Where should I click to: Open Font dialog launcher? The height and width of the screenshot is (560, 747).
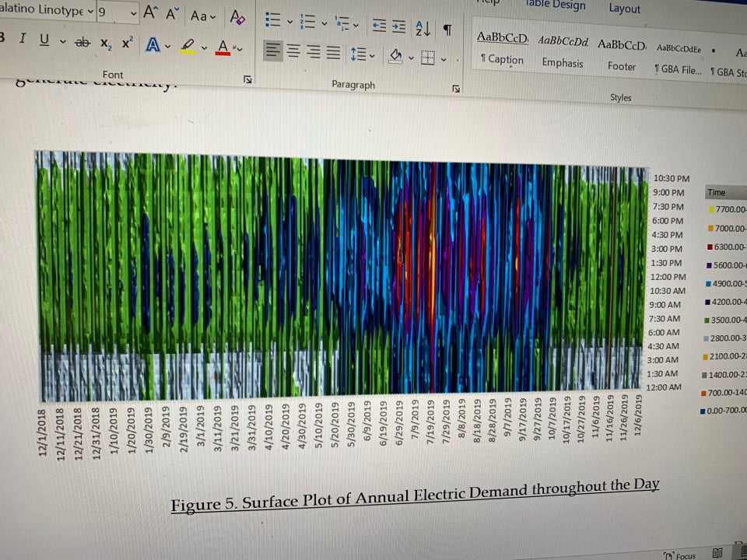tap(247, 79)
